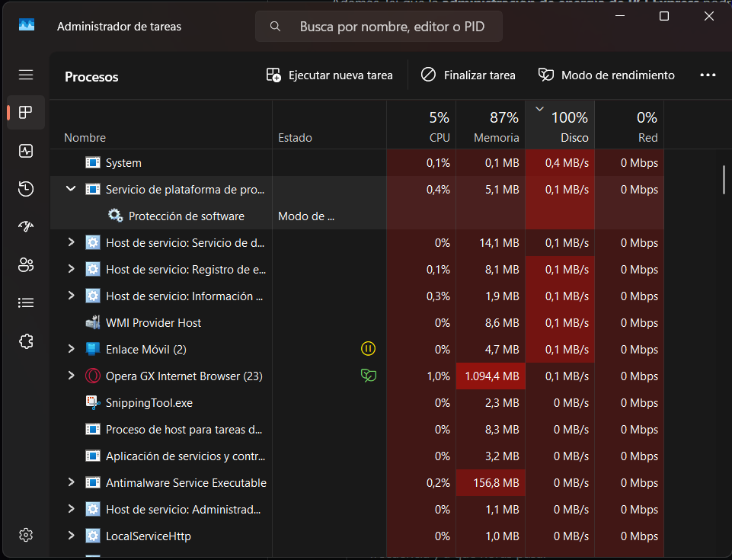Click Finalizar tarea button
Screen dimensions: 732x560
tap(468, 75)
